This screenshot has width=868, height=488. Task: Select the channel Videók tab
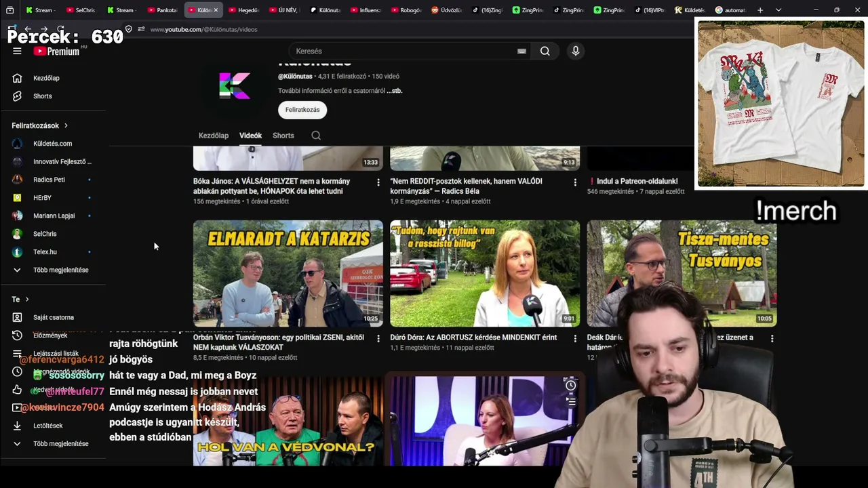(250, 136)
